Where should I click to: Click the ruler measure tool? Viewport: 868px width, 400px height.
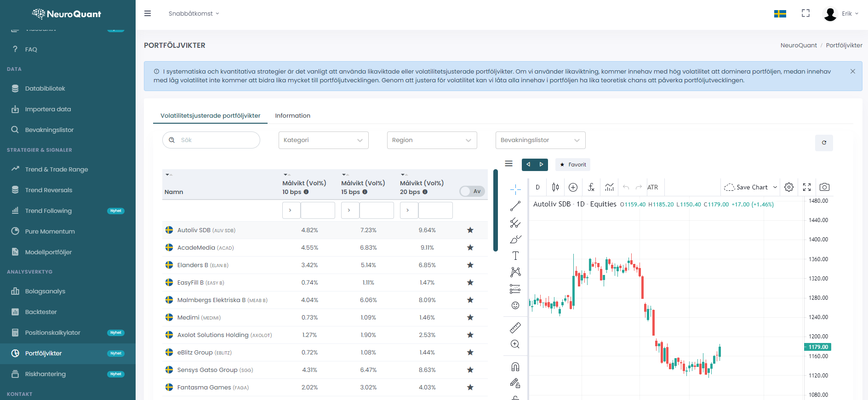[515, 327]
